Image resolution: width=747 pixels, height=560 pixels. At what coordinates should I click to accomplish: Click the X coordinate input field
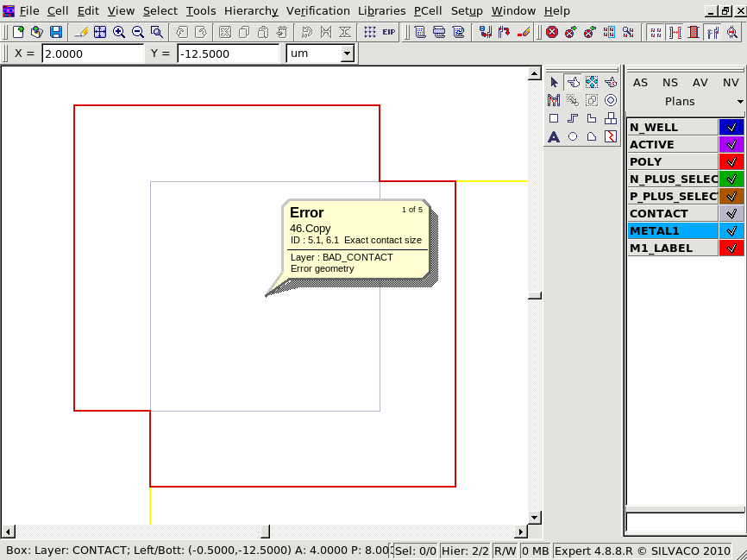click(92, 53)
